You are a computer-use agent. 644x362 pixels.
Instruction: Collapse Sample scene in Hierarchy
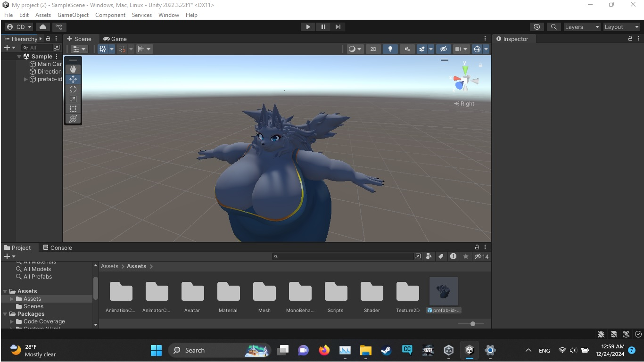point(19,57)
